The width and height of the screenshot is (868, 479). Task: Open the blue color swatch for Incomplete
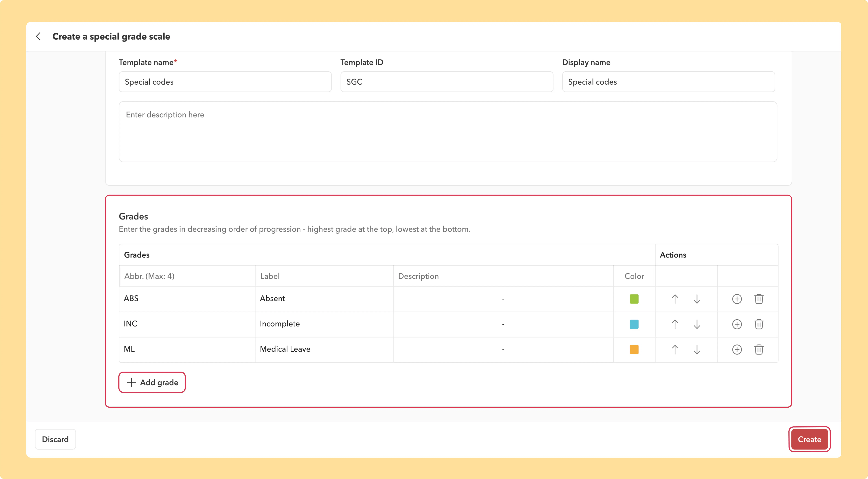(634, 324)
